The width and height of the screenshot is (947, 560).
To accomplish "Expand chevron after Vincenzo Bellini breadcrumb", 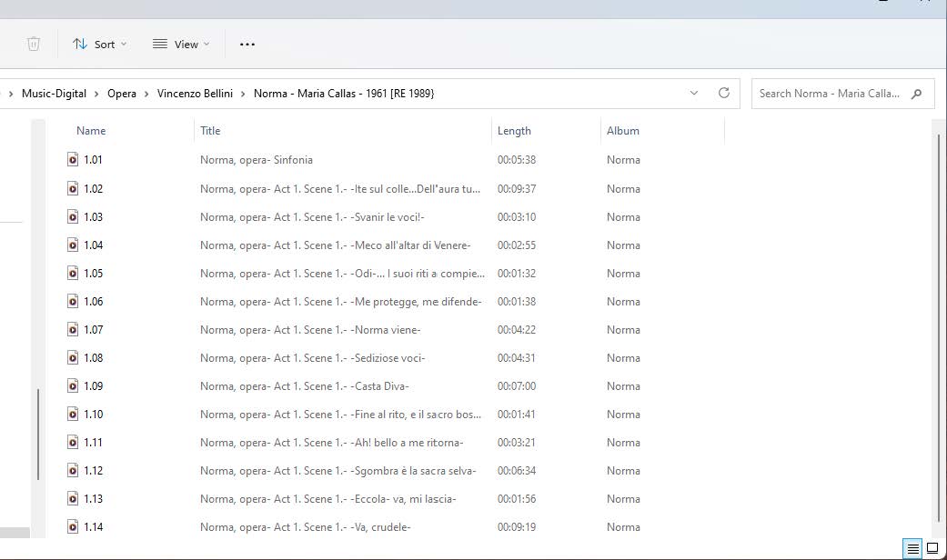I will click(244, 94).
